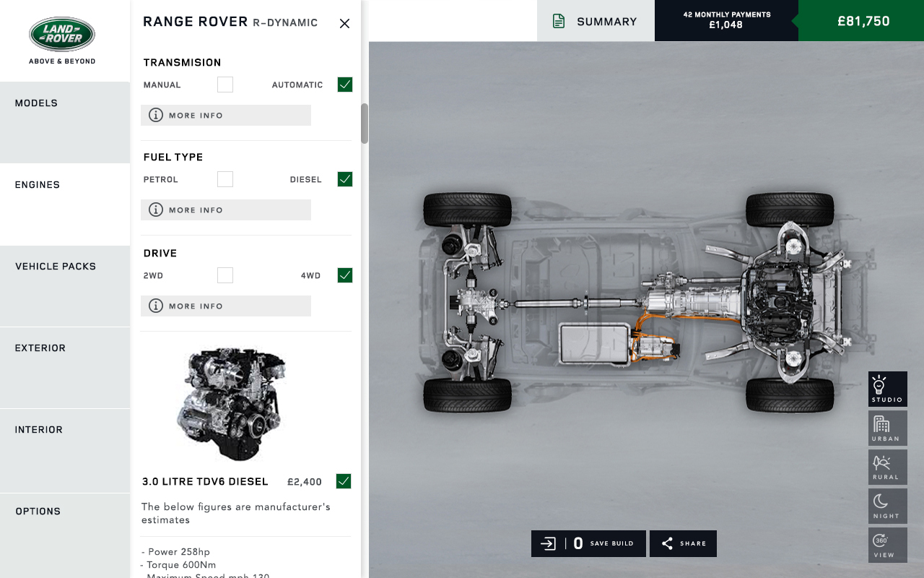The height and width of the screenshot is (578, 924).
Task: Open the Models section
Action: (x=65, y=122)
